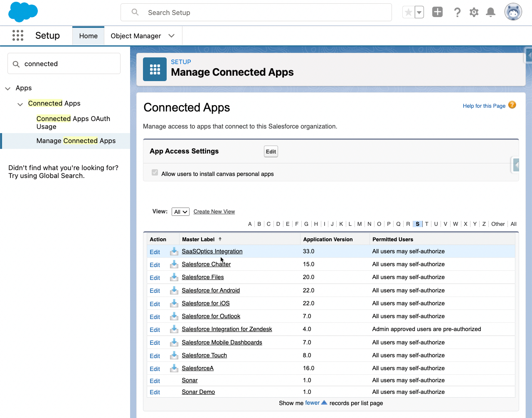Collapse the Apps tree section
The height and width of the screenshot is (418, 532).
(x=8, y=89)
